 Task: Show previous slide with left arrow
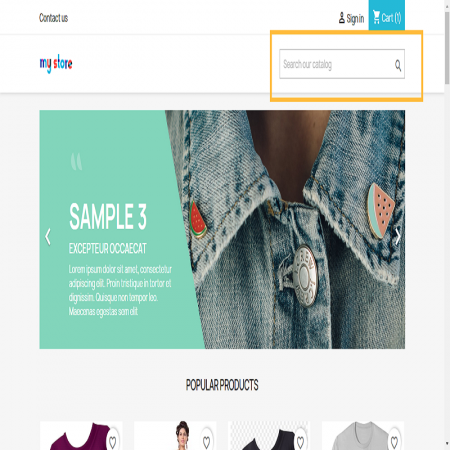point(48,237)
